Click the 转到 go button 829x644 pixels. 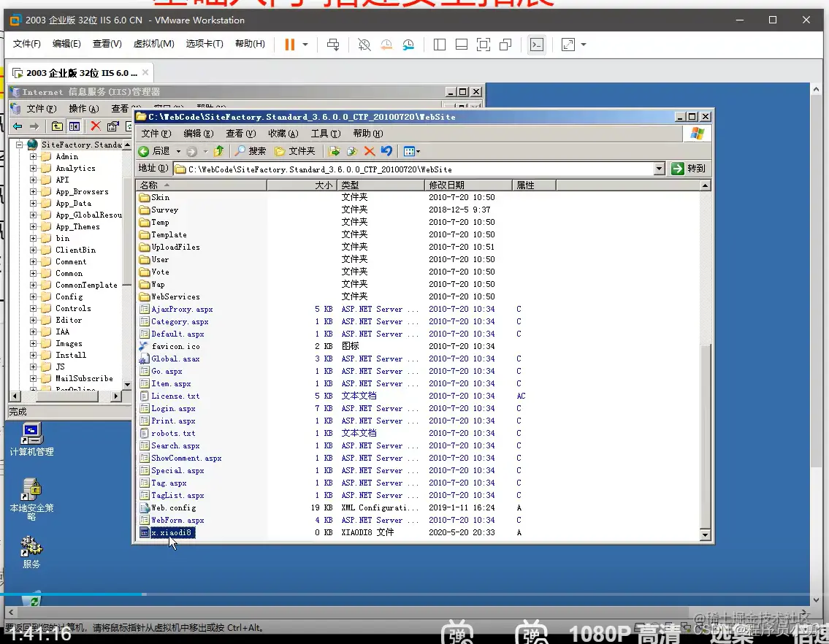(688, 169)
